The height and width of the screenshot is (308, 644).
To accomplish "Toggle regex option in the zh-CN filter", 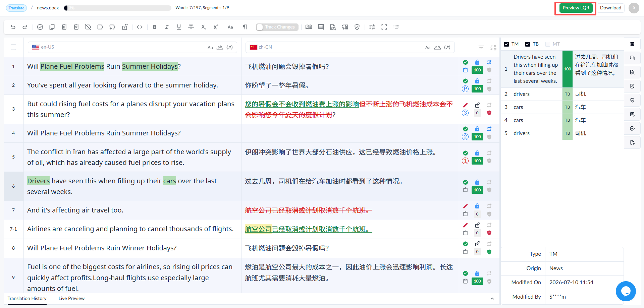I will coord(447,48).
